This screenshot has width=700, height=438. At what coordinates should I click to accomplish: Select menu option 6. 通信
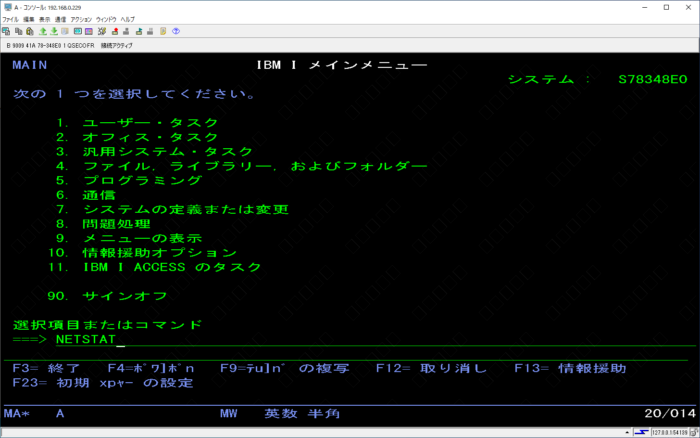point(86,195)
